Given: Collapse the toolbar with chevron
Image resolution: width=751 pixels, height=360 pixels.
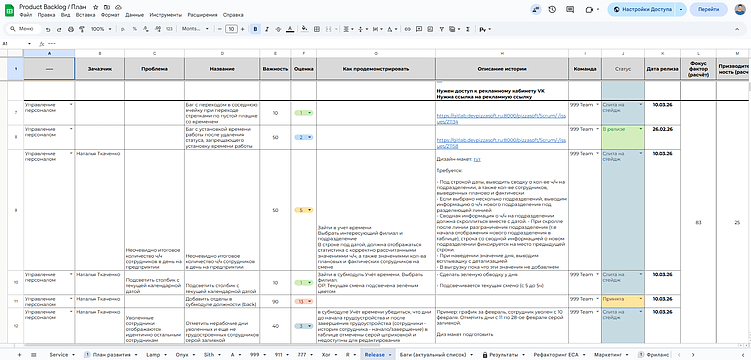Looking at the screenshot, I should pyautogui.click(x=737, y=29).
